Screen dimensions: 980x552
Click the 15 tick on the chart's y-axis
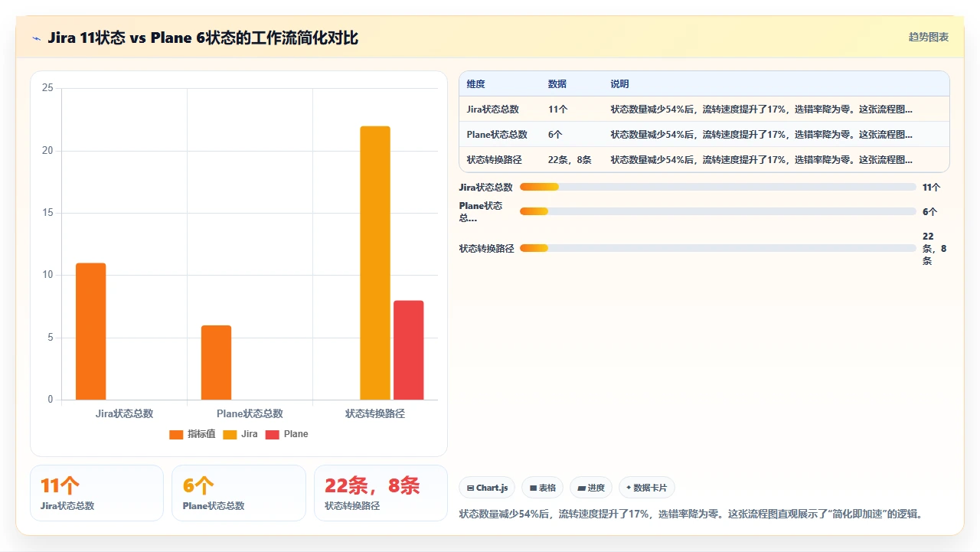click(x=47, y=213)
